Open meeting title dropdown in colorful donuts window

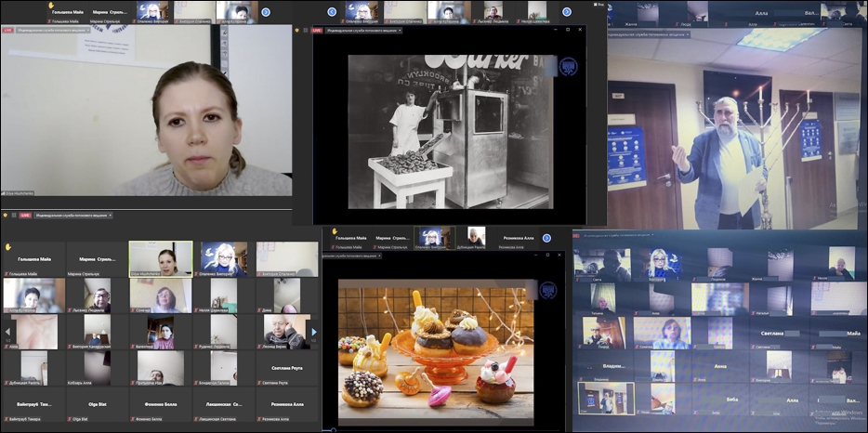click(352, 256)
